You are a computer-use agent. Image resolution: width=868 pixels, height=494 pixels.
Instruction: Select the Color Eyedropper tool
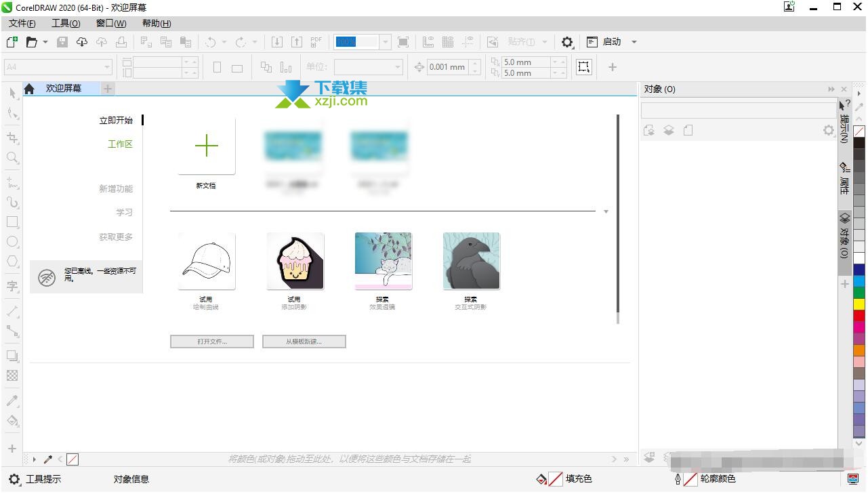click(x=12, y=401)
